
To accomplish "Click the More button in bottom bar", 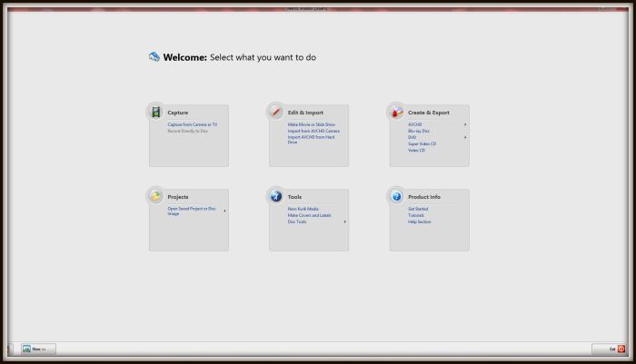I will click(x=38, y=349).
